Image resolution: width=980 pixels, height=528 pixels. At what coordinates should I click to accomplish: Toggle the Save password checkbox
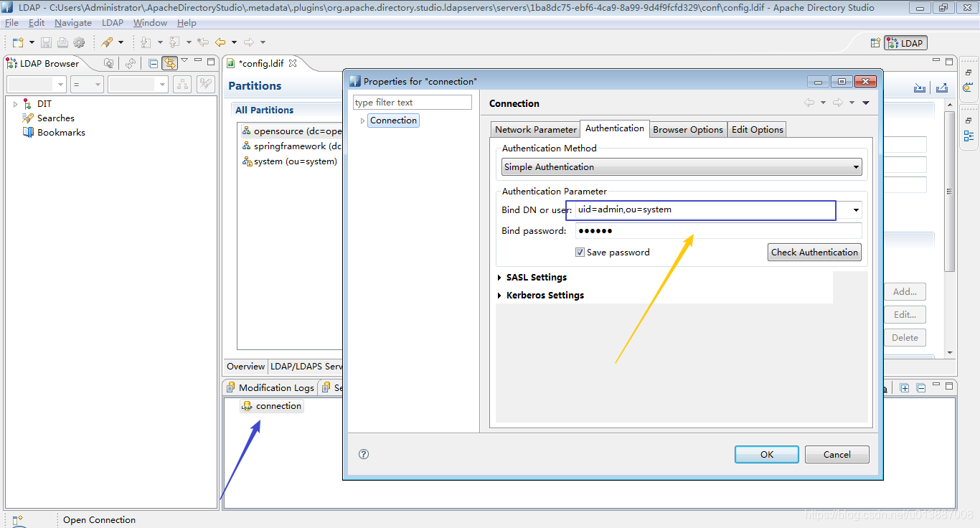[x=580, y=253]
